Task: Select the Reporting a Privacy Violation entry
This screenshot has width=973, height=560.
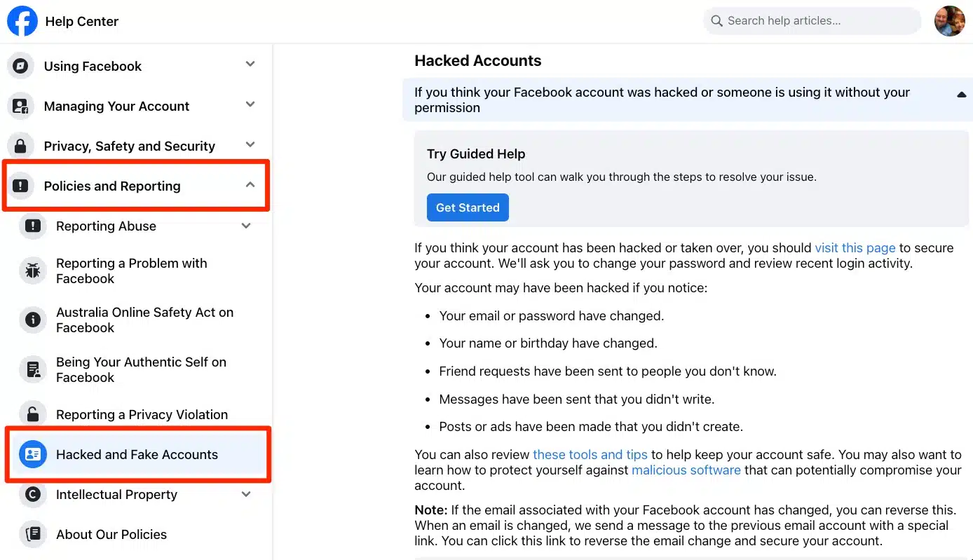Action: coord(142,414)
